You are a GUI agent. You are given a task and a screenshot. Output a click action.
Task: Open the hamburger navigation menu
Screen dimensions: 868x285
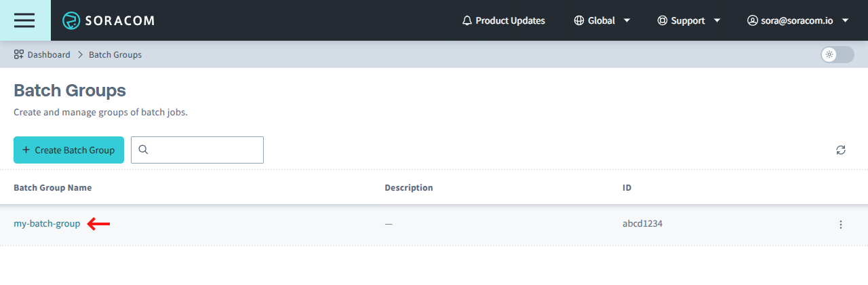pyautogui.click(x=25, y=20)
